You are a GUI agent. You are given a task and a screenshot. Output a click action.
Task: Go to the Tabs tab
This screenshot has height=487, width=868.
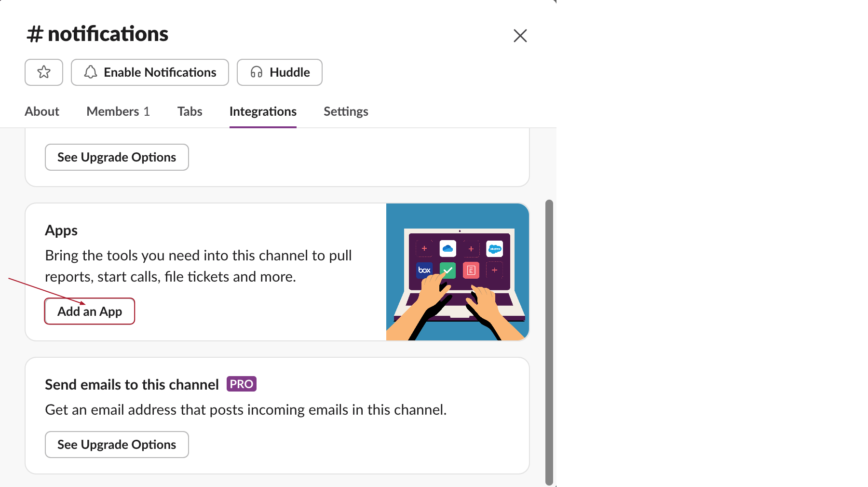pyautogui.click(x=190, y=111)
